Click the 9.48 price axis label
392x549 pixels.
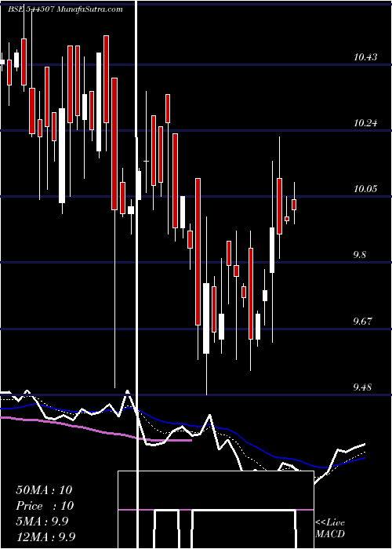[362, 387]
